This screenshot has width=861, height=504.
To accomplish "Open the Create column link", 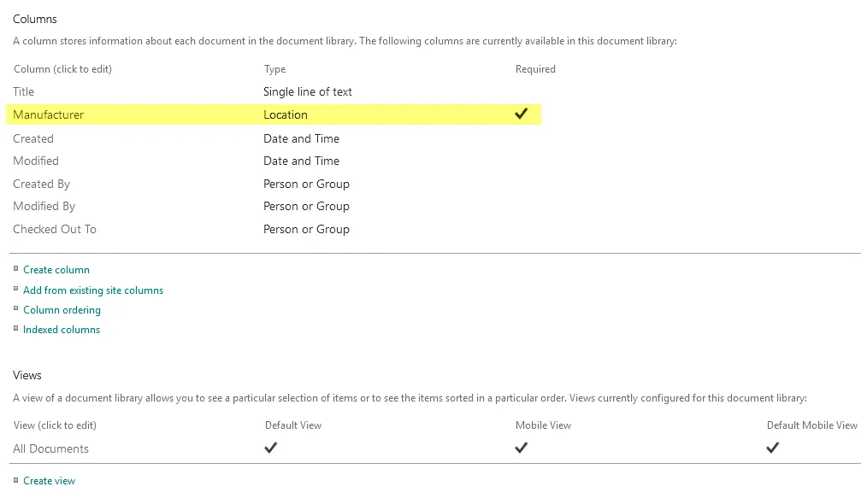I will [x=56, y=270].
